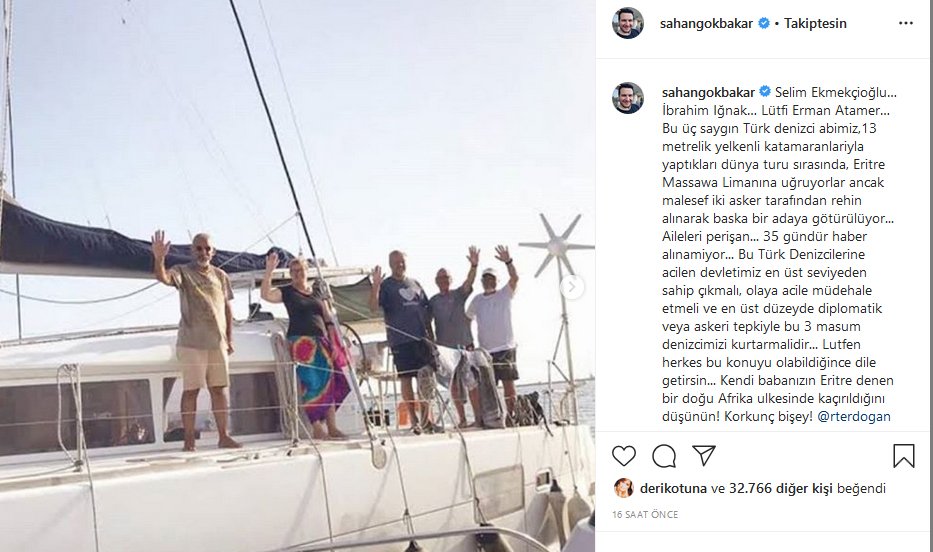Open sahangokbakar username in caption
The height and width of the screenshot is (552, 933).
point(708,92)
